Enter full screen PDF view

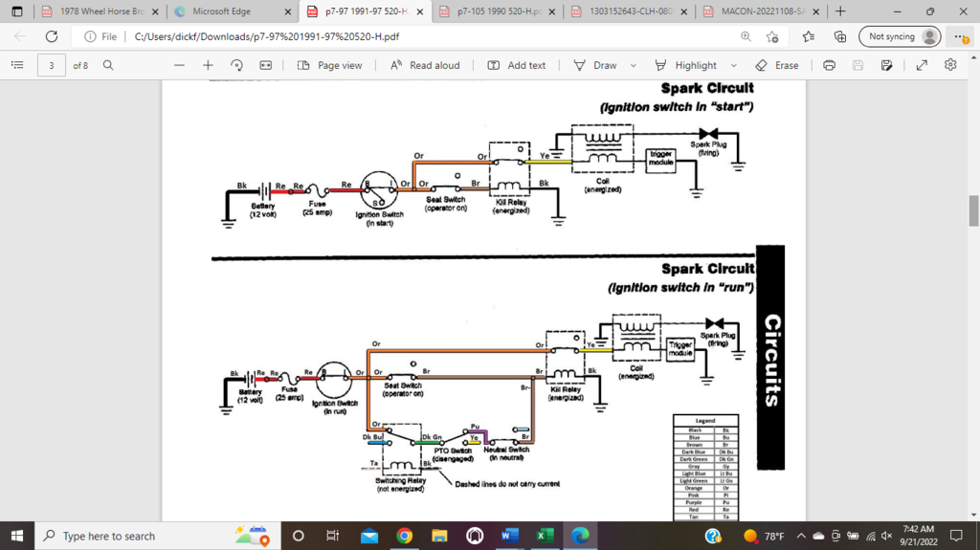[922, 65]
